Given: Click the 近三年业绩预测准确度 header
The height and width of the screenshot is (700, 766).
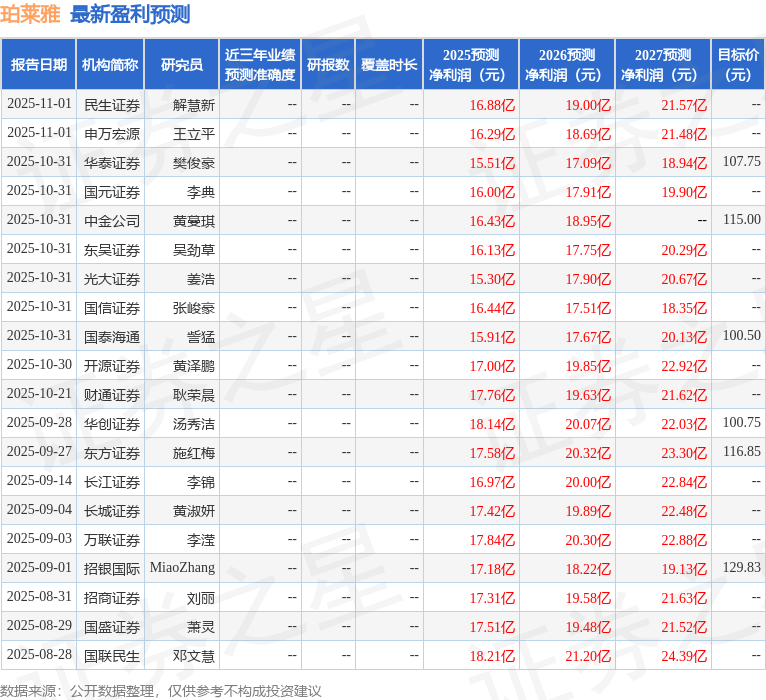Looking at the screenshot, I should (x=260, y=64).
